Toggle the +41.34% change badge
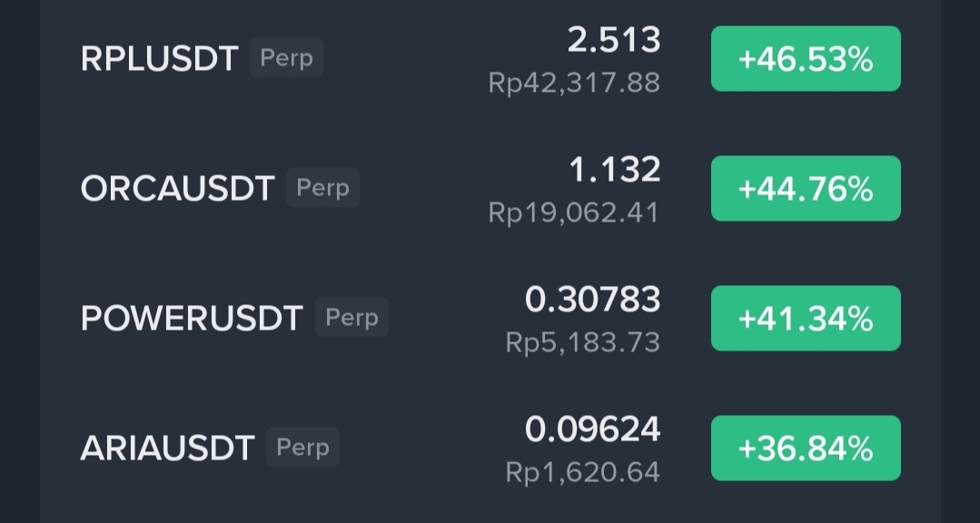Viewport: 980px width, 523px height. click(x=806, y=318)
